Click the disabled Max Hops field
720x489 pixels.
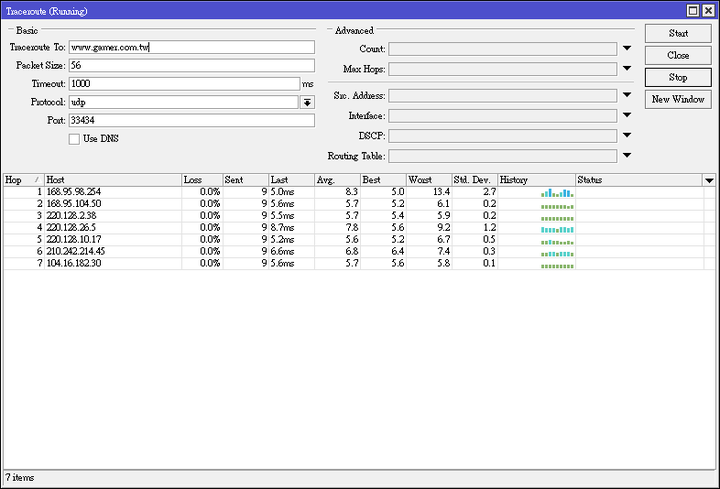[503, 69]
